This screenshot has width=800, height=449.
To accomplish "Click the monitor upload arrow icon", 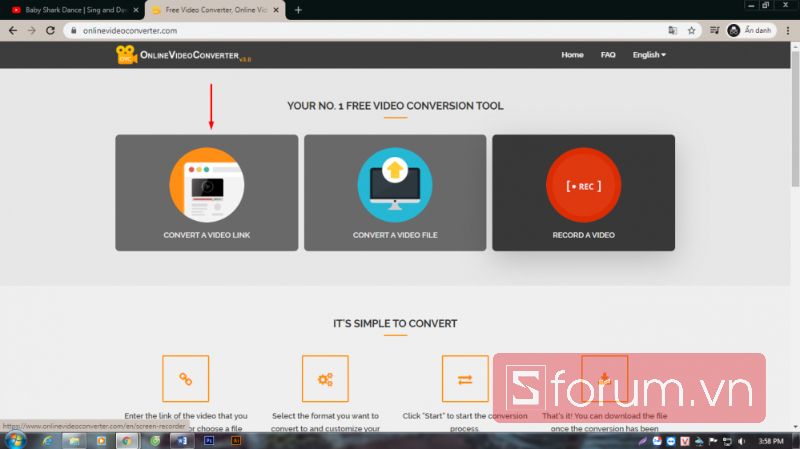I will point(395,185).
